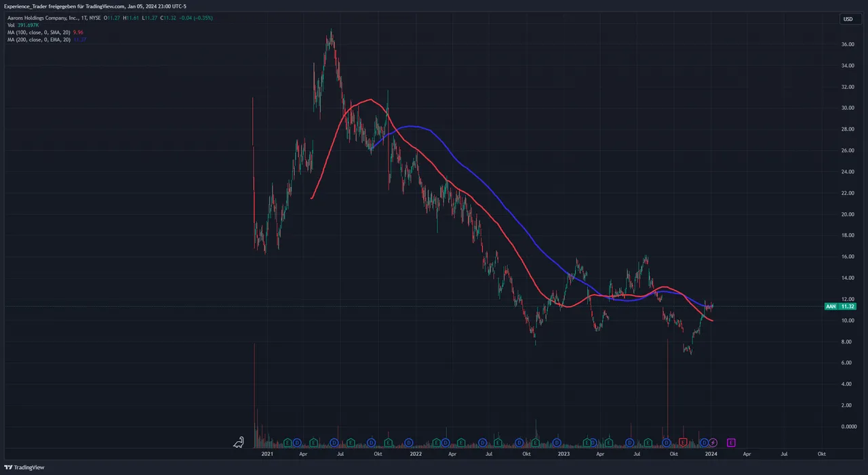Viewport: 868px width, 475px height.
Task: Click the red E earnings marker
Action: point(683,442)
